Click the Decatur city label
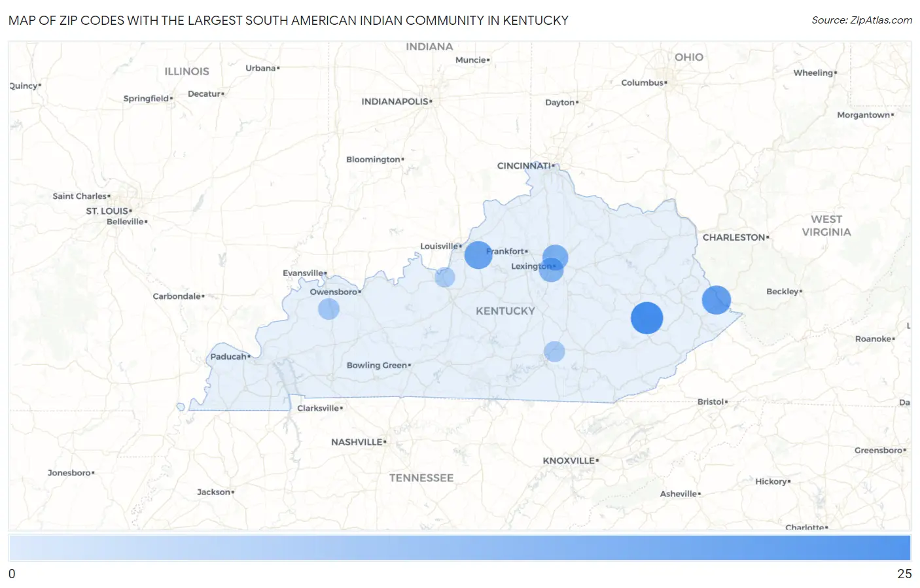 click(x=204, y=94)
